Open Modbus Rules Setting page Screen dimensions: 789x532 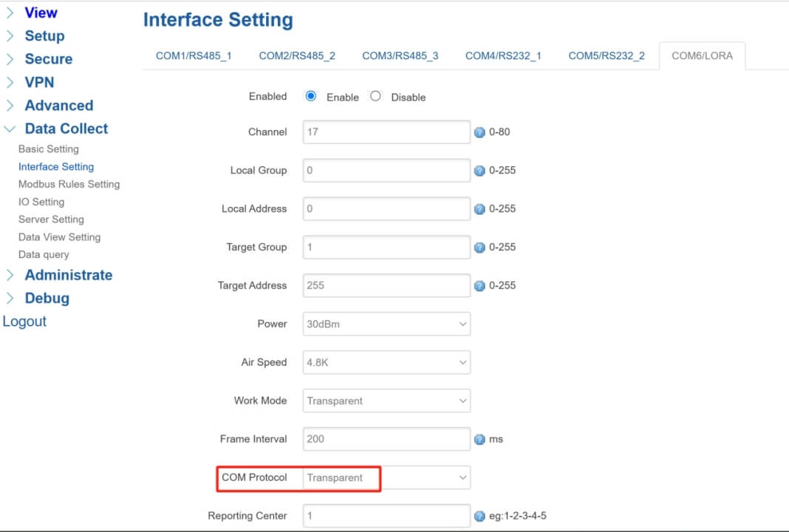tap(69, 184)
